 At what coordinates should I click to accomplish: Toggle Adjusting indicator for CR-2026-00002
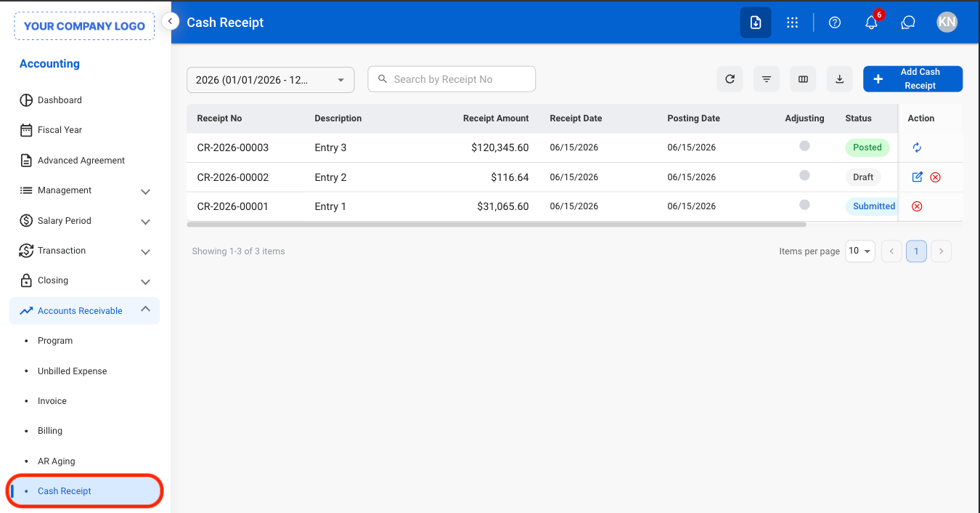coord(804,175)
